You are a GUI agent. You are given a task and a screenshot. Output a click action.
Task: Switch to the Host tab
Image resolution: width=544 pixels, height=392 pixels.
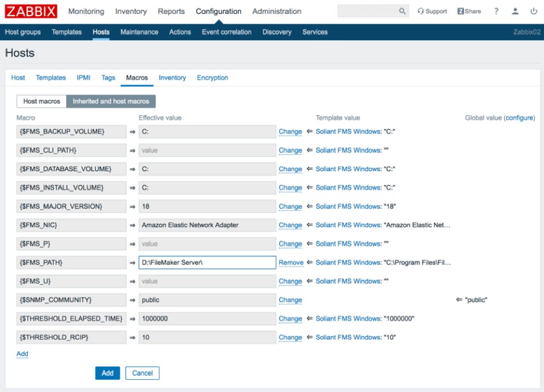coord(18,78)
